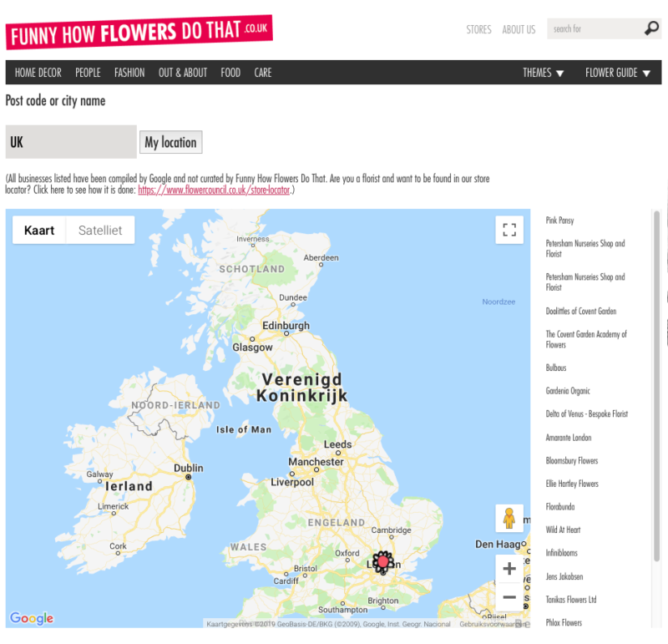Click the Street View pegman icon

509,518
